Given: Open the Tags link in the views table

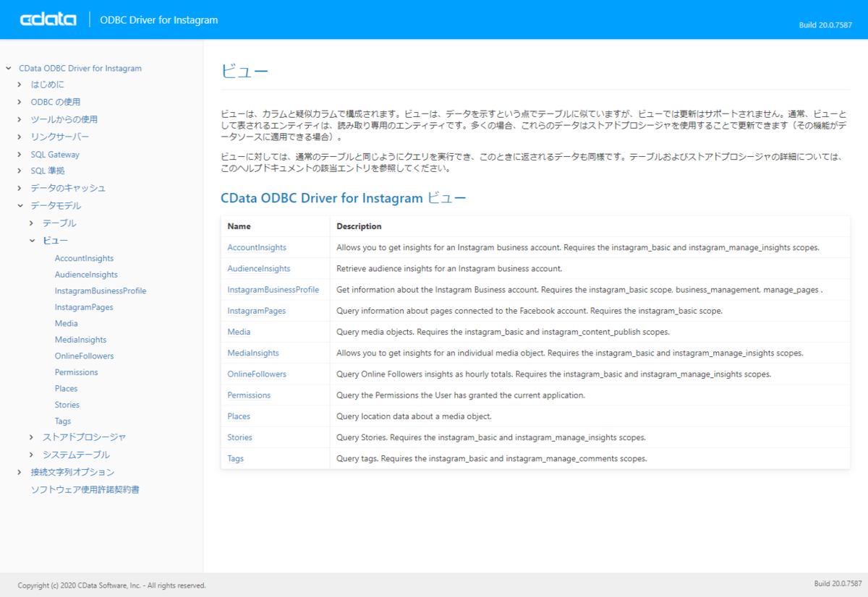Looking at the screenshot, I should click(x=236, y=458).
